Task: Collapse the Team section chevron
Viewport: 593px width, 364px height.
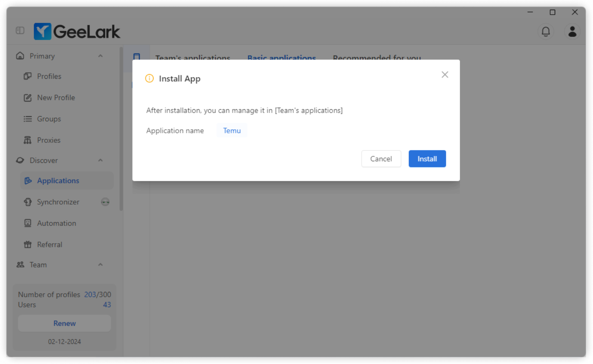Action: [100, 265]
